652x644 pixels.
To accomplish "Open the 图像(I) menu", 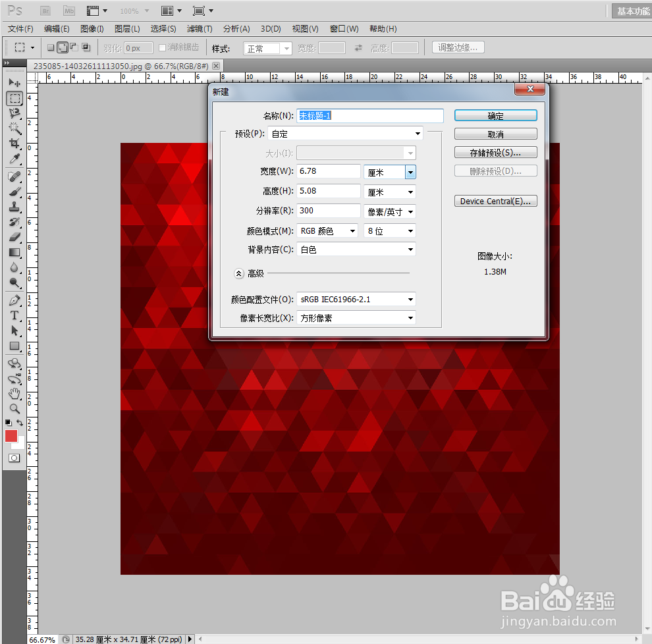I will tap(92, 29).
